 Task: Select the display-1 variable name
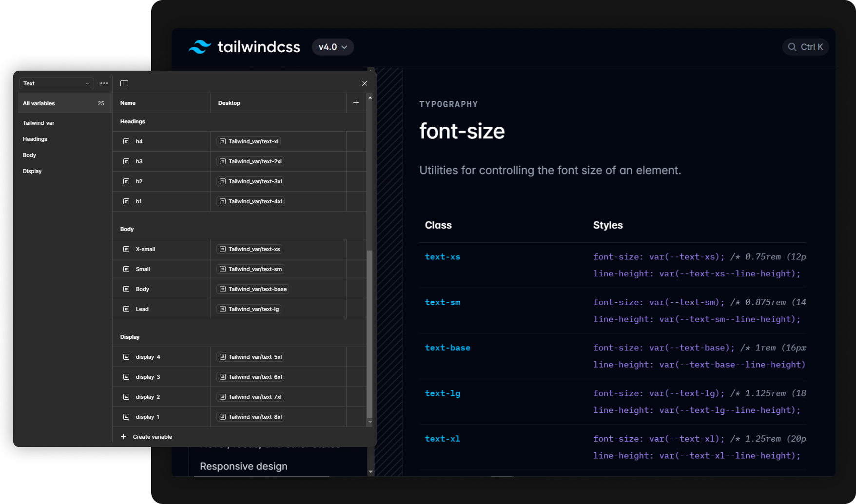[x=148, y=417]
